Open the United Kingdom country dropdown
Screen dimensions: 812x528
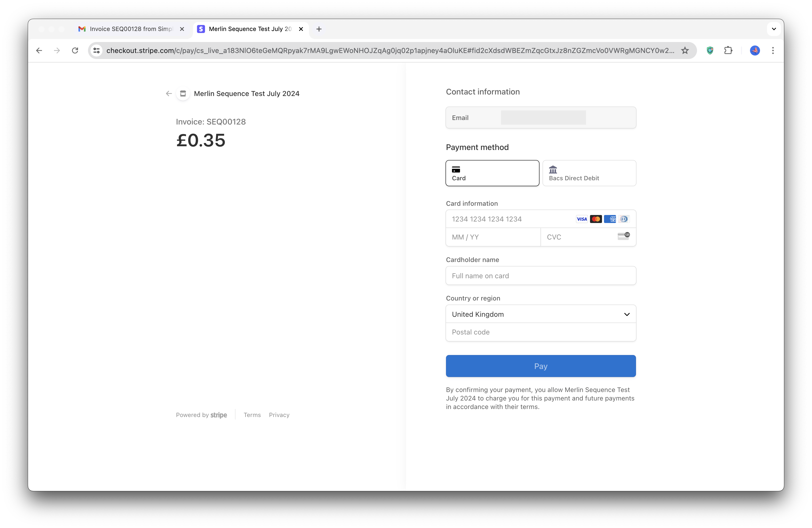click(x=541, y=314)
